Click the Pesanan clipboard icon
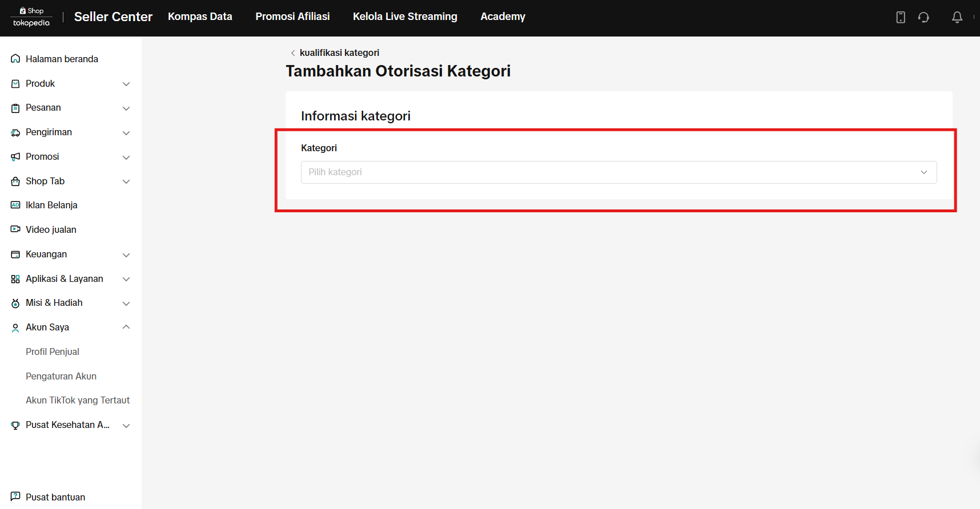The image size is (980, 509). (x=15, y=108)
